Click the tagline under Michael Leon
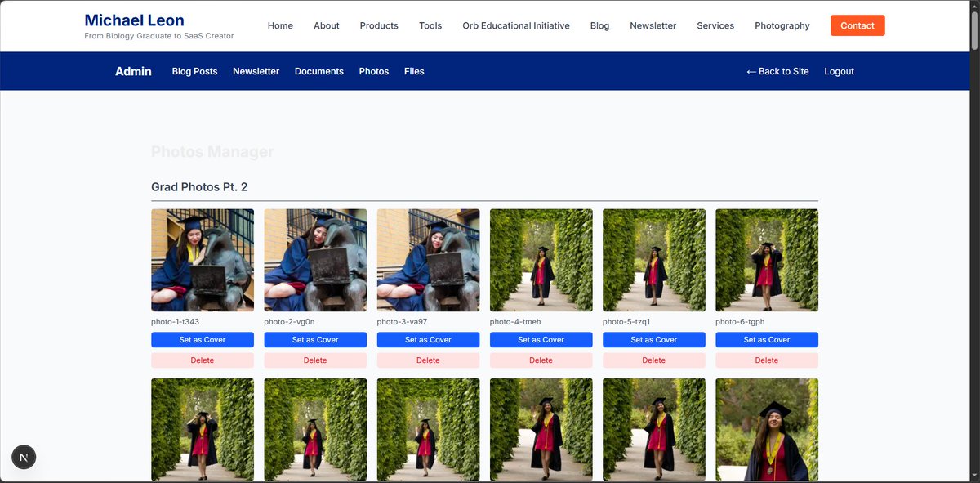 click(159, 36)
